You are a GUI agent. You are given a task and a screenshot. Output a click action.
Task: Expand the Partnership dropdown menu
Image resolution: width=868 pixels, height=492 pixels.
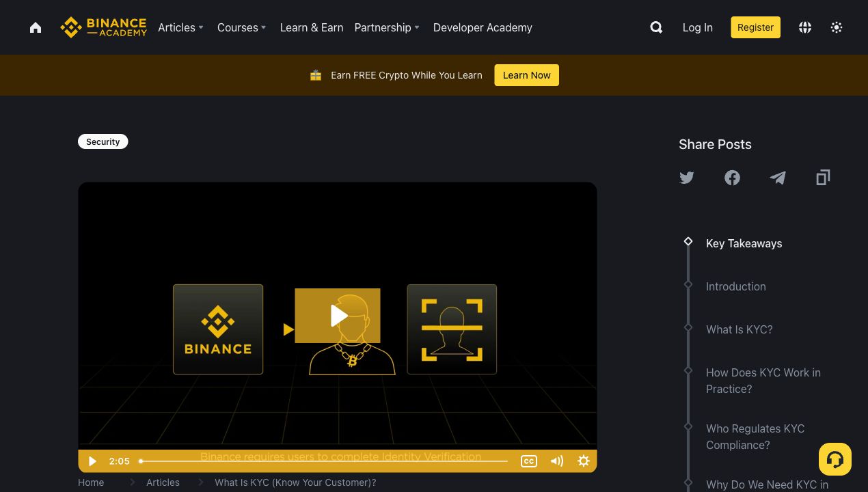pos(387,27)
